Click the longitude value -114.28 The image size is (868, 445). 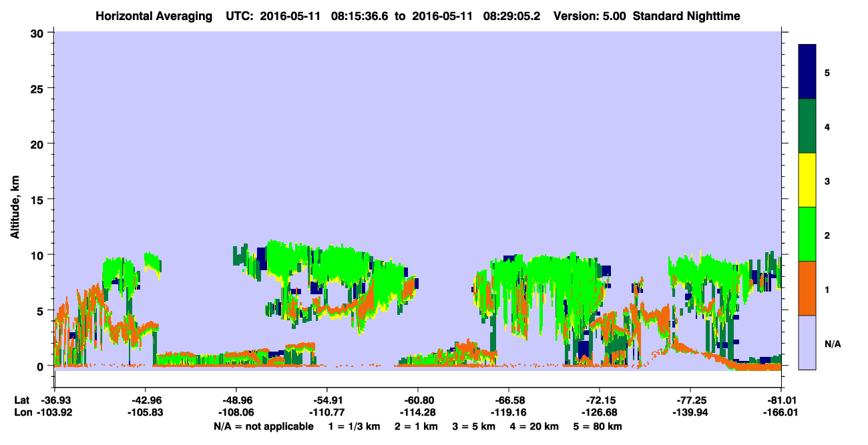417,412
